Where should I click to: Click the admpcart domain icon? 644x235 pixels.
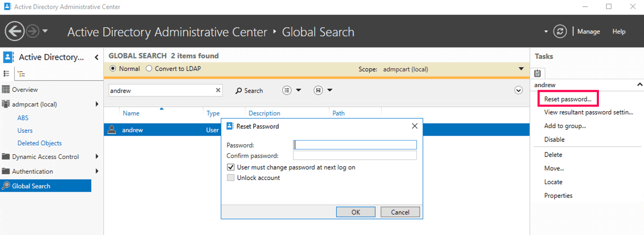point(6,104)
